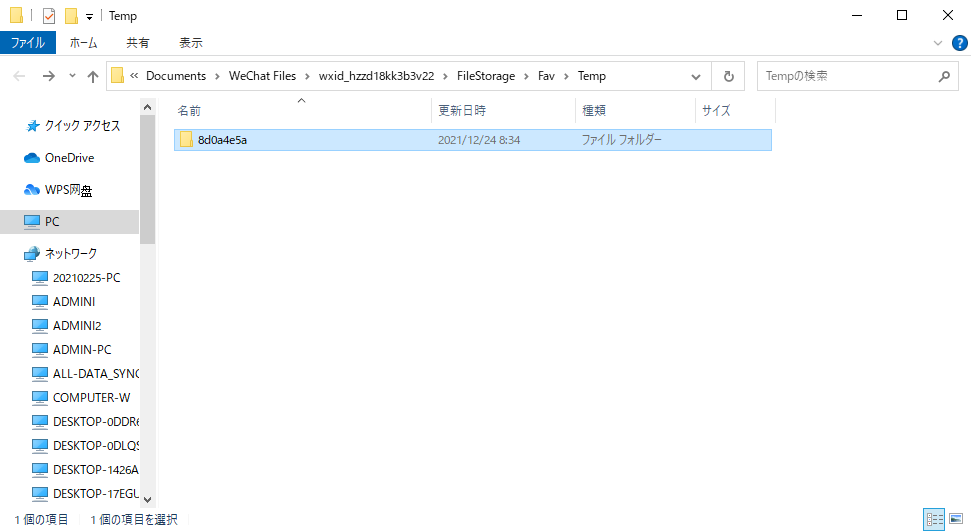Go up one folder with the Up arrow
This screenshot has height=531, width=971.
pyautogui.click(x=93, y=76)
